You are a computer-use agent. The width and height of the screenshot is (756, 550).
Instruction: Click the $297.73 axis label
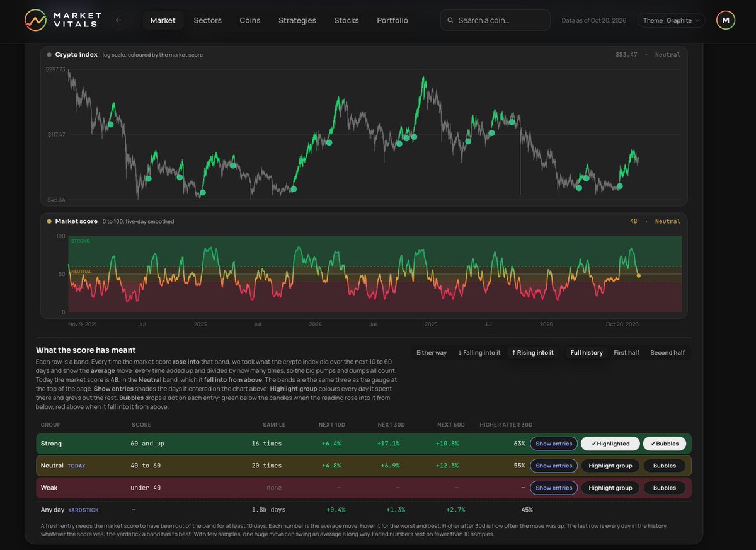55,69
